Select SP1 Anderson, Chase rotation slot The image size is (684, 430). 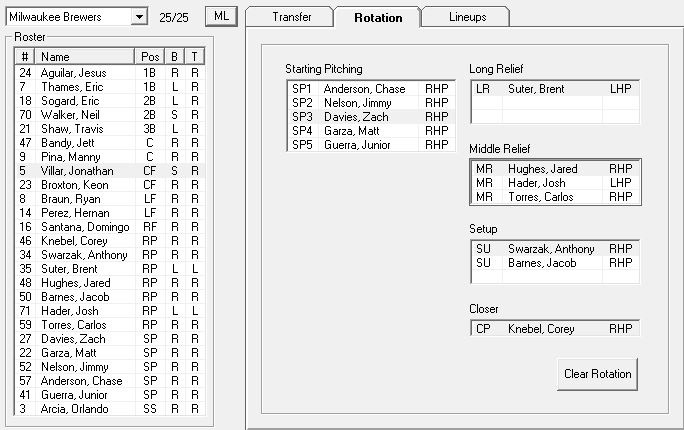pyautogui.click(x=371, y=89)
